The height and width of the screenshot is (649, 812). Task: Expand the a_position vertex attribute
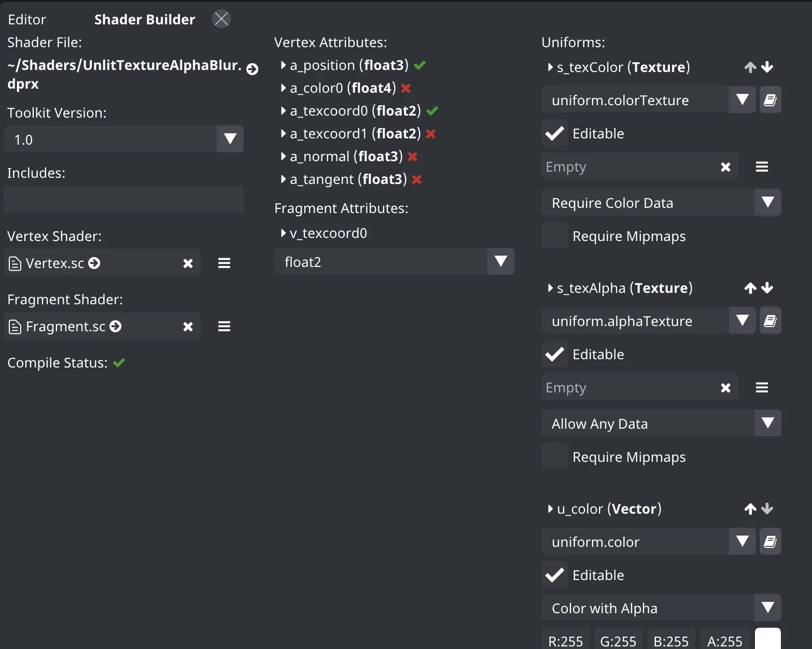(283, 65)
